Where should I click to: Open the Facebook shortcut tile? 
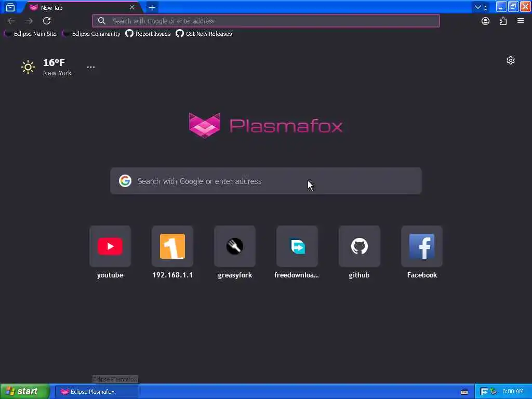tap(422, 252)
